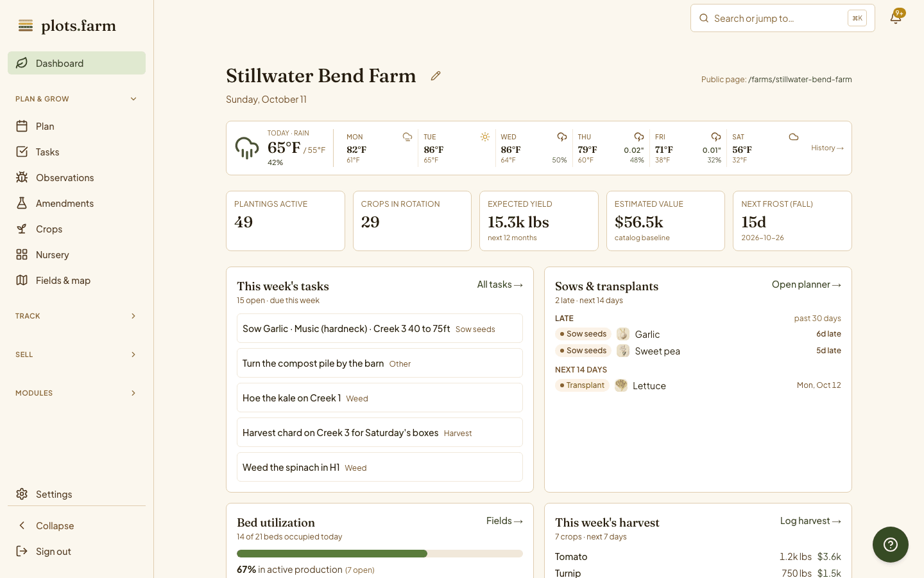Click today's rain cloud weather icon

tap(247, 148)
